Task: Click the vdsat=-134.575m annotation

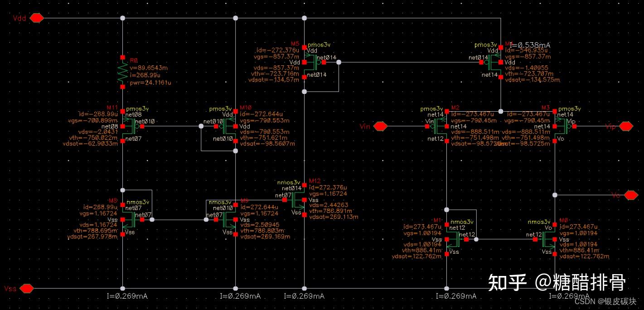Action: click(x=532, y=80)
